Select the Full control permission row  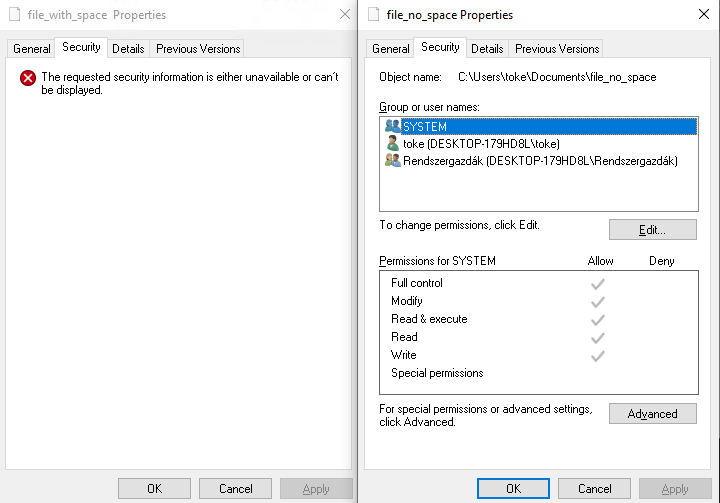click(417, 283)
